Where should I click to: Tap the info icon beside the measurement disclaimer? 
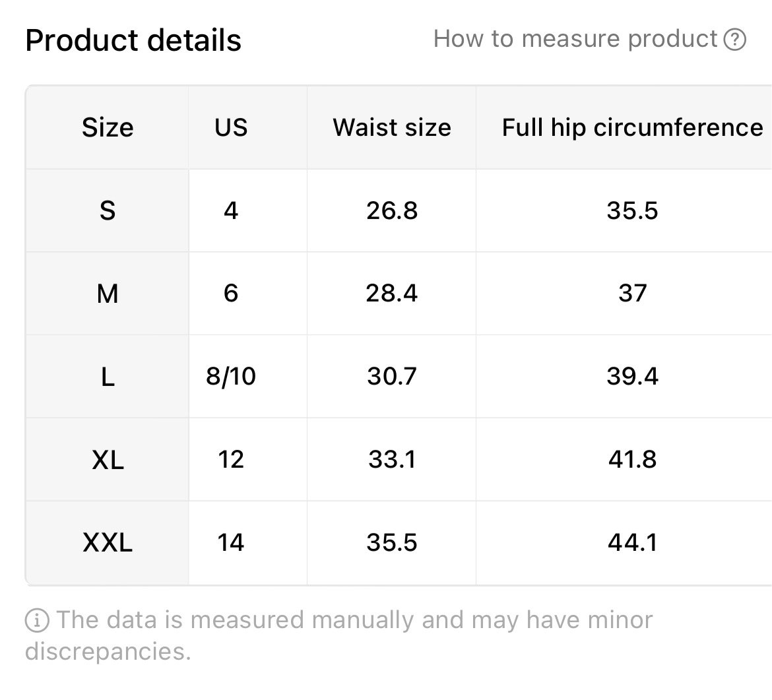pos(37,620)
